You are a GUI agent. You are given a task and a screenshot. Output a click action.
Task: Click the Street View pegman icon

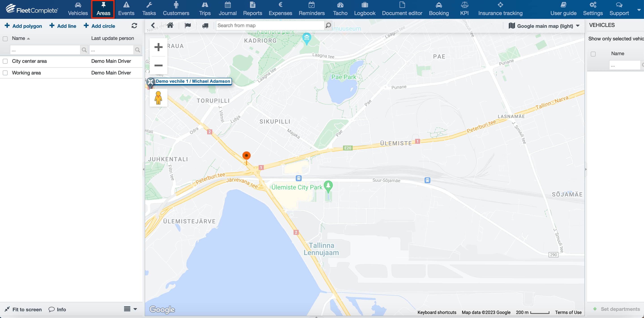click(x=158, y=98)
